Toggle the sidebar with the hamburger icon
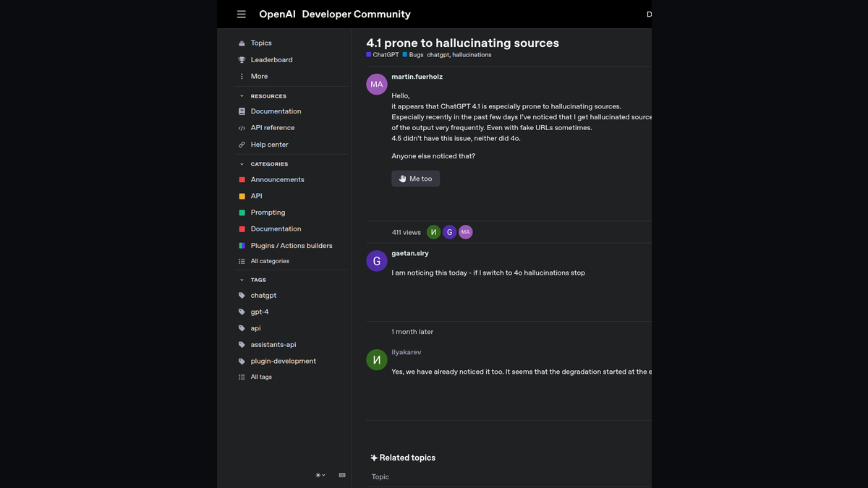Screen dimensions: 868x488 click(242, 14)
